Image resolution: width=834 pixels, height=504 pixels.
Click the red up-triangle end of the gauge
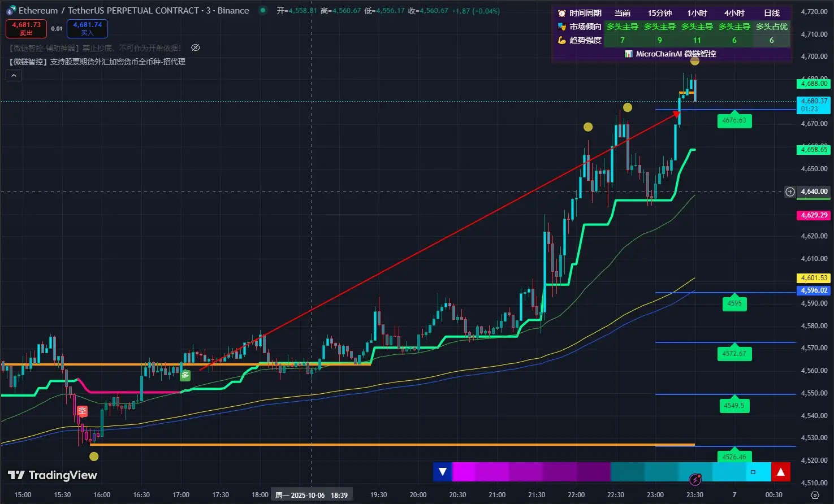tap(781, 472)
